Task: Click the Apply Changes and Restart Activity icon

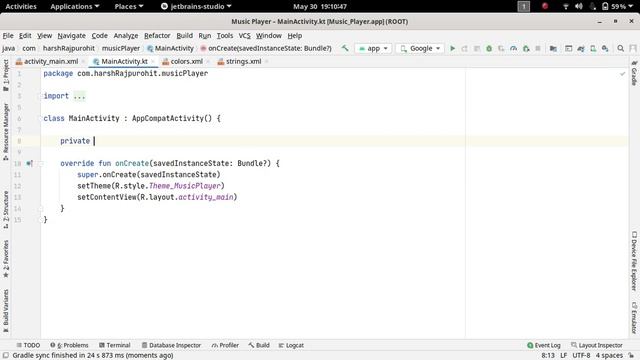Action: point(464,48)
